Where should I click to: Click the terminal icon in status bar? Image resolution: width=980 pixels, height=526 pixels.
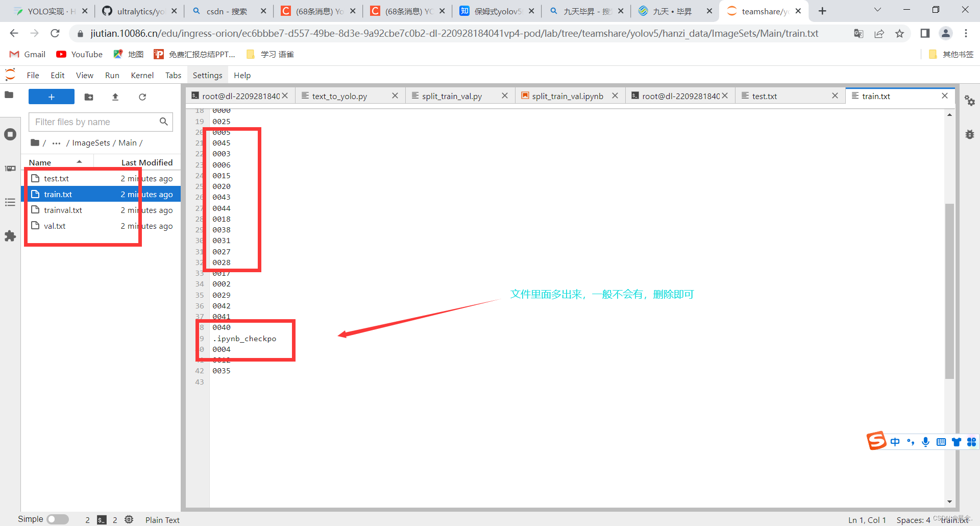(x=102, y=519)
